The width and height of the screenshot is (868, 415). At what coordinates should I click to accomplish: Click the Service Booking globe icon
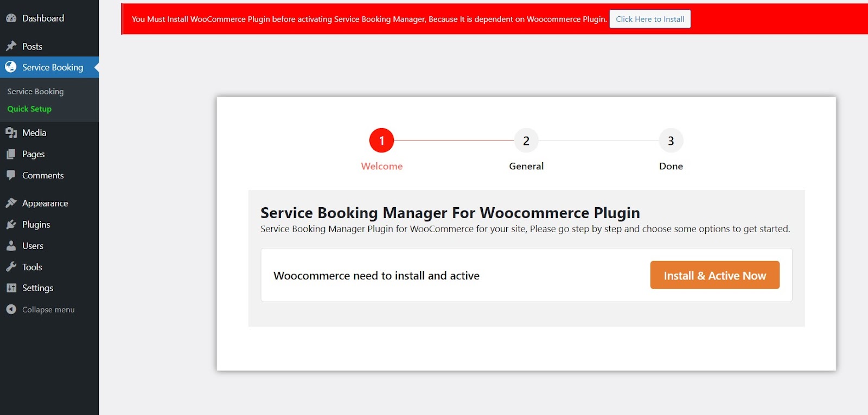click(x=11, y=67)
